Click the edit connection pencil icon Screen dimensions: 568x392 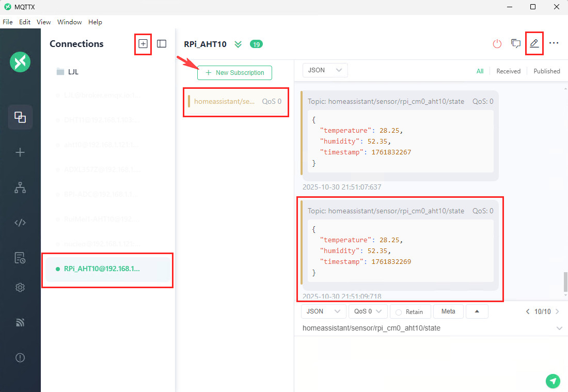(x=534, y=43)
